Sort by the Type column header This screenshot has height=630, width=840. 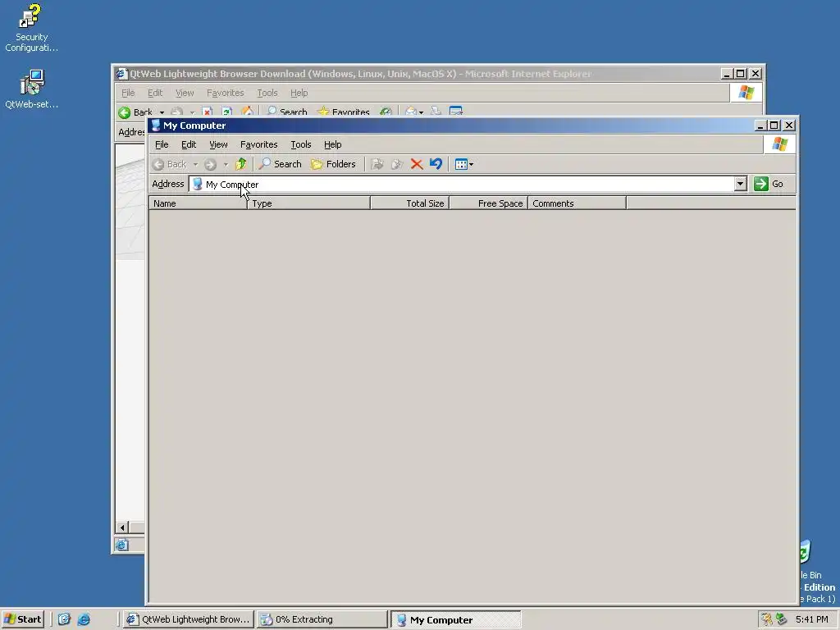[308, 203]
